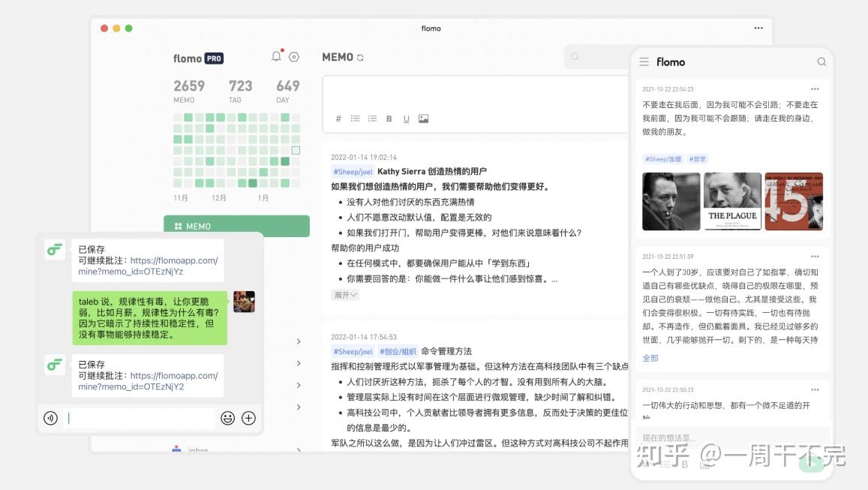Open THE PLAGUE book cover thumbnail

pos(732,202)
